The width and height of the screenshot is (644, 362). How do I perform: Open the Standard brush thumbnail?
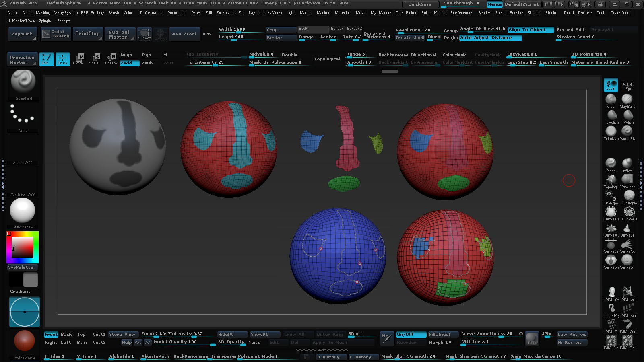pyautogui.click(x=23, y=82)
